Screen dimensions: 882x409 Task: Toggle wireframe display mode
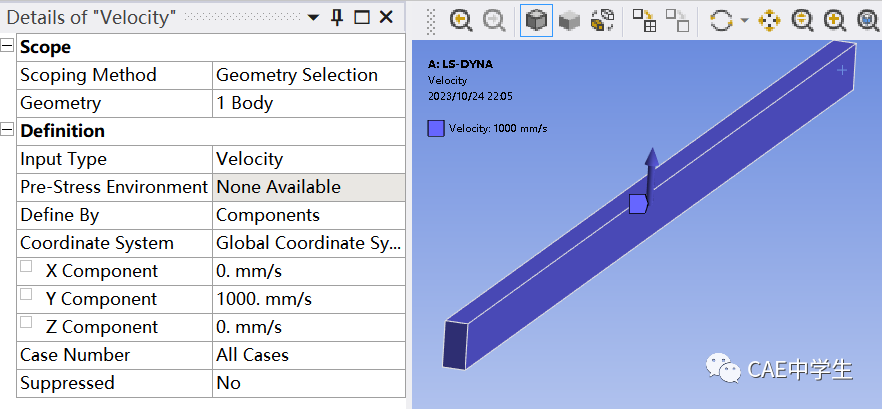(601, 21)
